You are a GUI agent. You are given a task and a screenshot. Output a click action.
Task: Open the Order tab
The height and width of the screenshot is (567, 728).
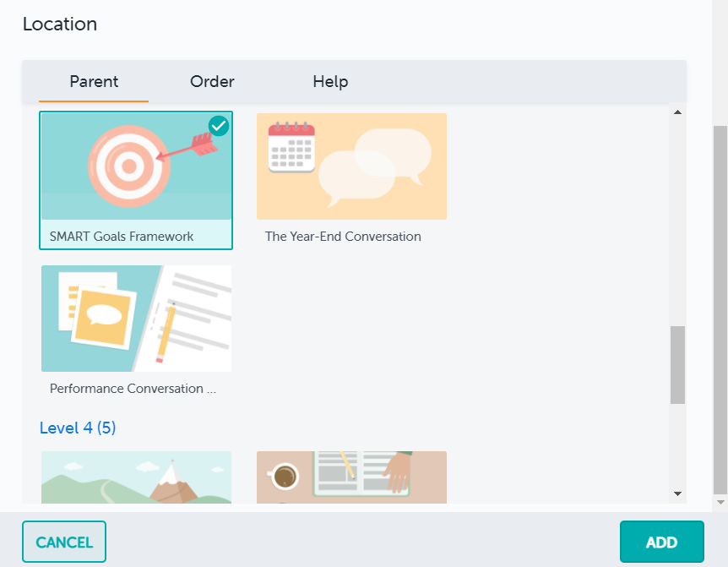click(212, 82)
